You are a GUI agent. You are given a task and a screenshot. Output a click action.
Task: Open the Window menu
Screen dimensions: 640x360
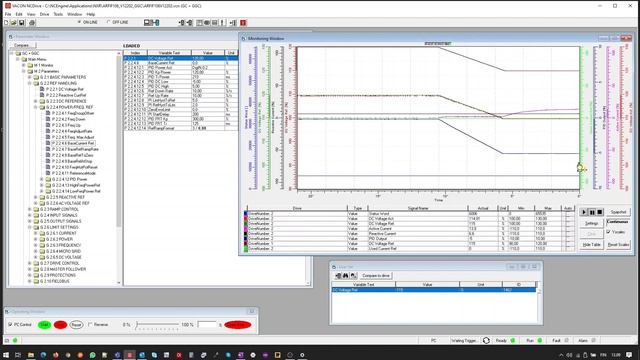tap(74, 14)
